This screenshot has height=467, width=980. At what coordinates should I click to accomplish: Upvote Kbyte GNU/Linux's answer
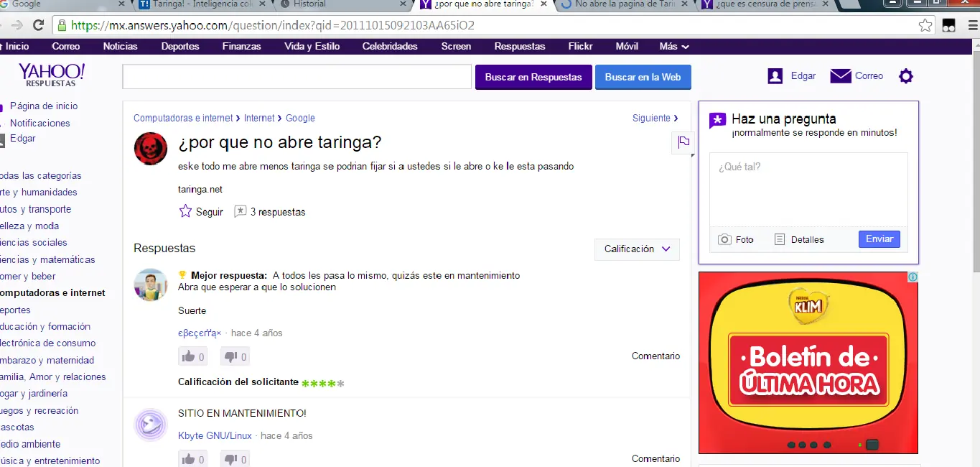click(192, 458)
